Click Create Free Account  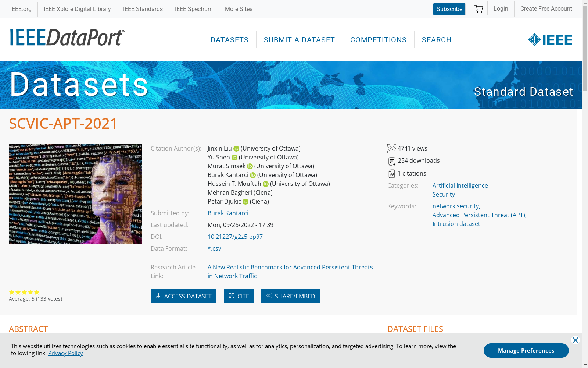coord(546,8)
